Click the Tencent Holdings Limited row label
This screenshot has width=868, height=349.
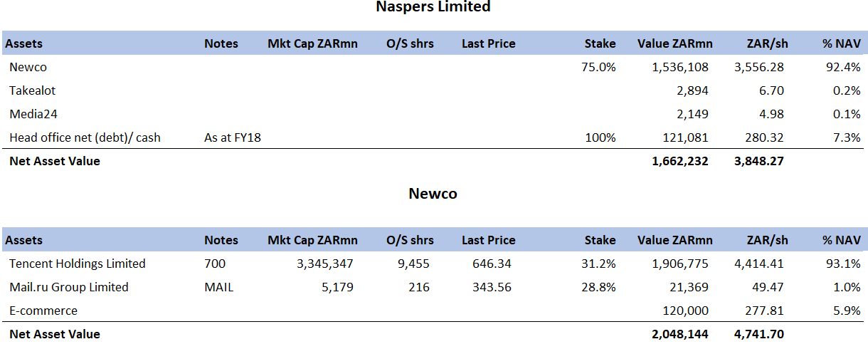77,264
